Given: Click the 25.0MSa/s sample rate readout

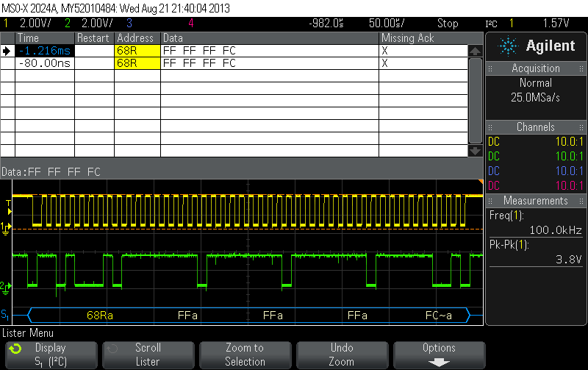Looking at the screenshot, I should pos(536,98).
